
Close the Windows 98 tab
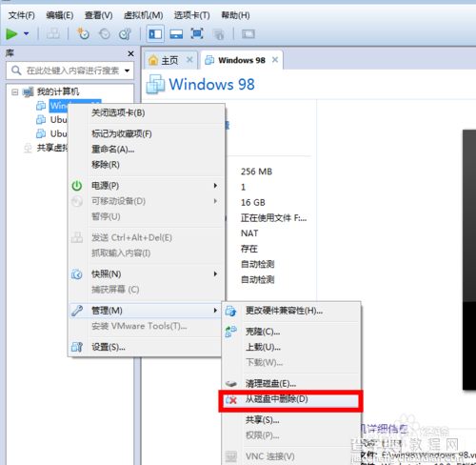[275, 60]
